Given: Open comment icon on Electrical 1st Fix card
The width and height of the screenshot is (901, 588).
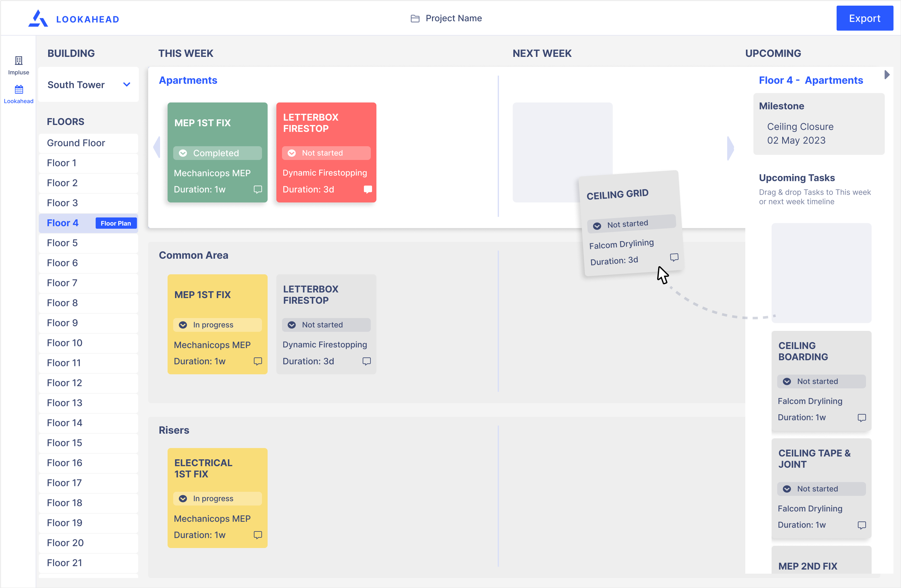Looking at the screenshot, I should pos(258,535).
